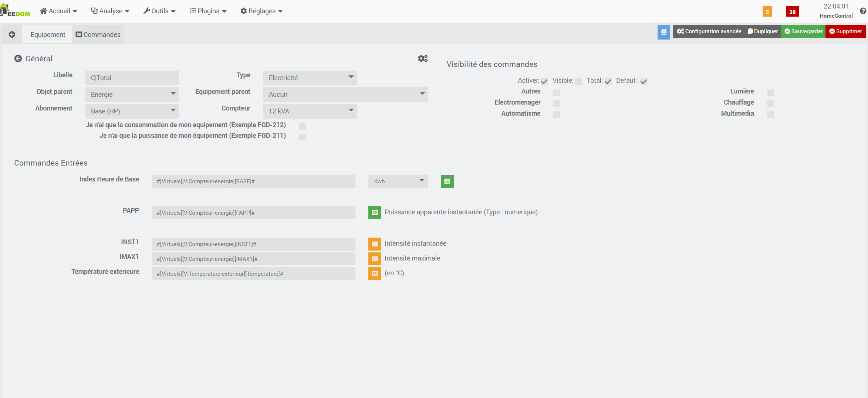Image resolution: width=868 pixels, height=398 pixels.
Task: Click the Configuration avancée button
Action: [709, 31]
